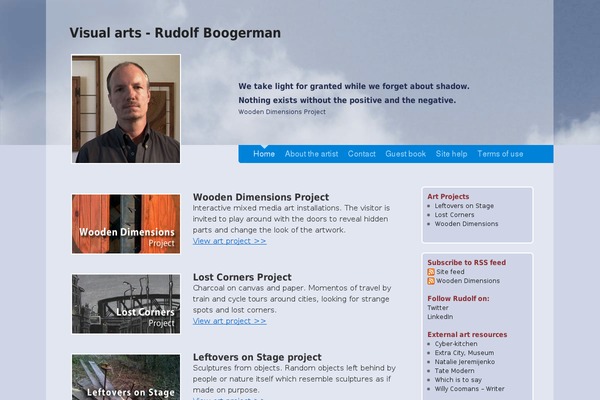
Task: Click the Visual arts - Rudolf Boogerman title
Action: (175, 33)
